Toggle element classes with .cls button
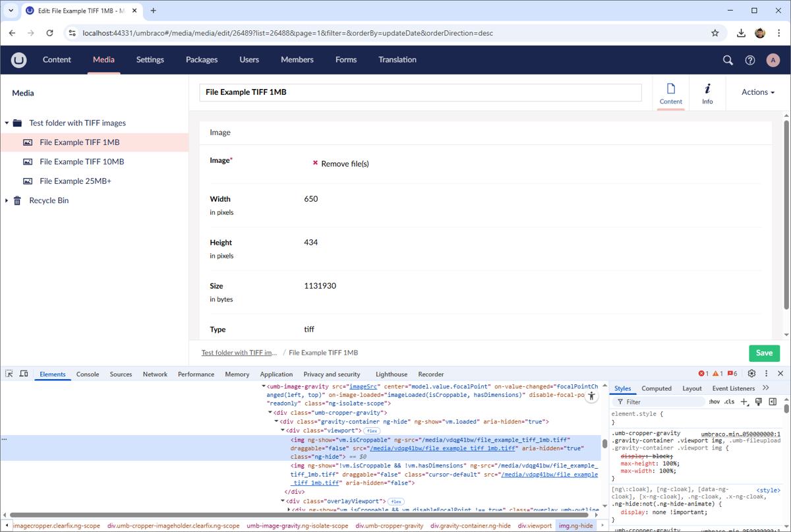The width and height of the screenshot is (791, 532). click(x=729, y=401)
